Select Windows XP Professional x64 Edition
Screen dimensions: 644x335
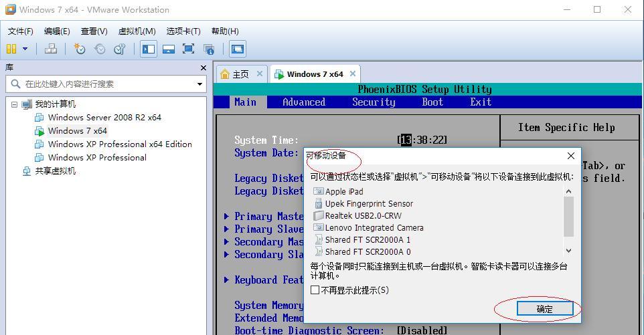click(x=120, y=144)
